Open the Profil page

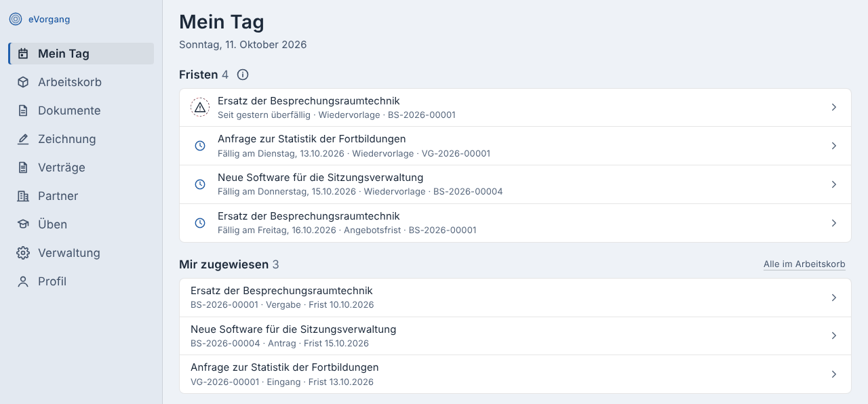(x=81, y=281)
